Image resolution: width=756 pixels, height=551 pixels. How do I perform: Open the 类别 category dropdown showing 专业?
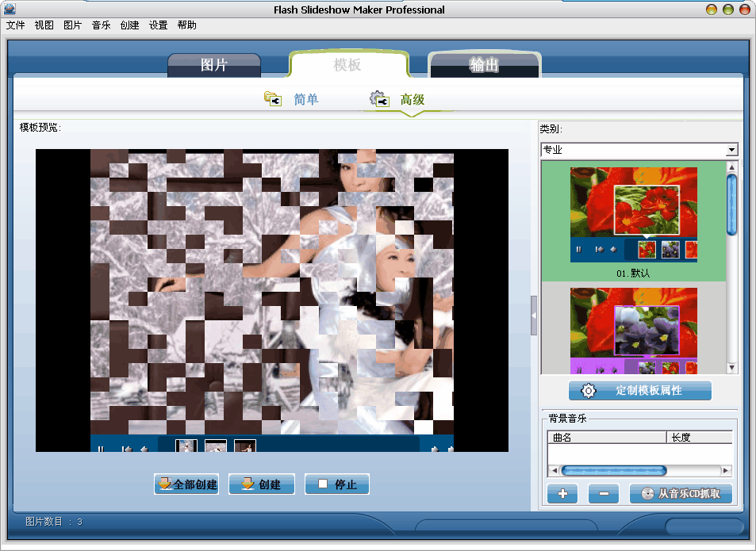tap(639, 150)
